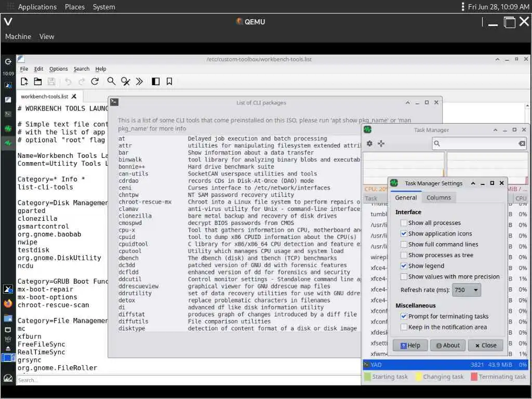Uncheck Show application icons
Screen dimensions: 532x399
[404, 234]
